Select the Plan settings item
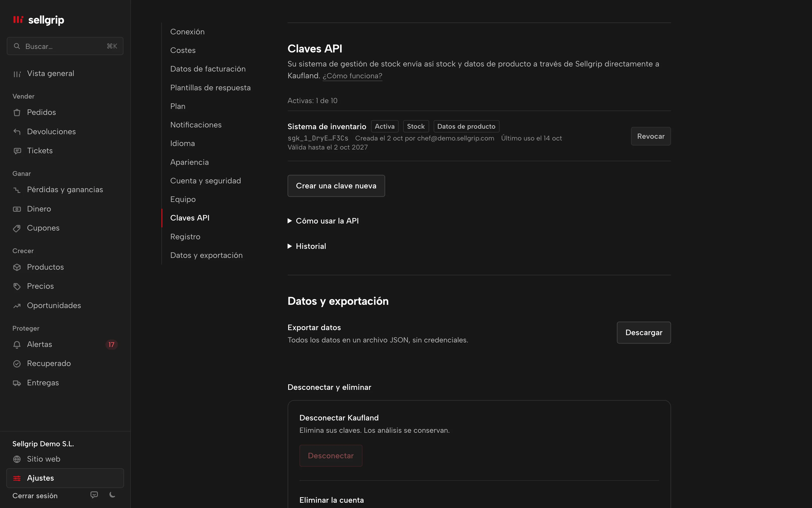 point(178,106)
